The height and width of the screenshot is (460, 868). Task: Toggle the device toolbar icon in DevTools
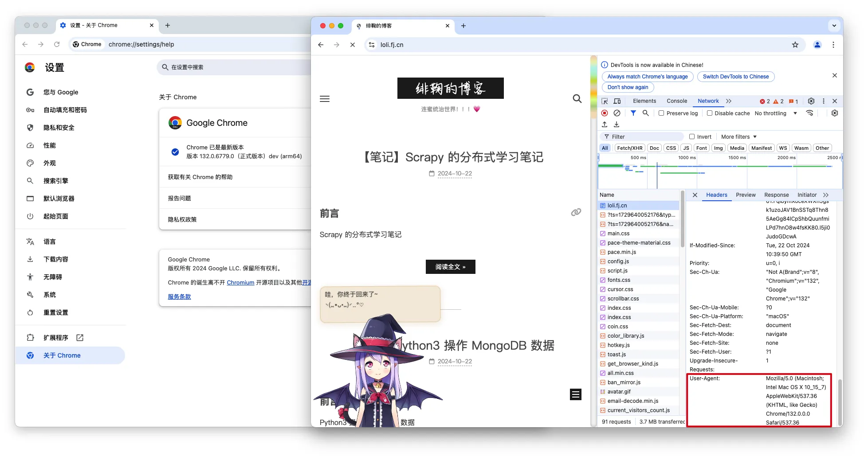point(617,101)
